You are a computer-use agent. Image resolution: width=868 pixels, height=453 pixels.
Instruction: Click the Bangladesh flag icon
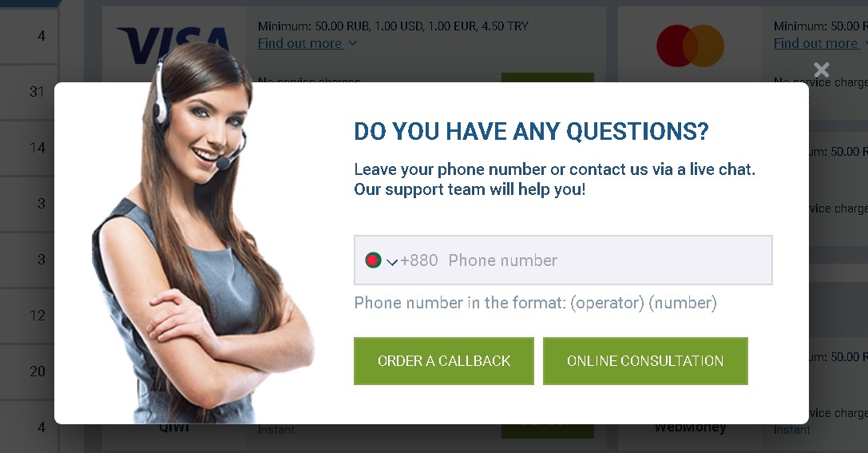[x=373, y=260]
